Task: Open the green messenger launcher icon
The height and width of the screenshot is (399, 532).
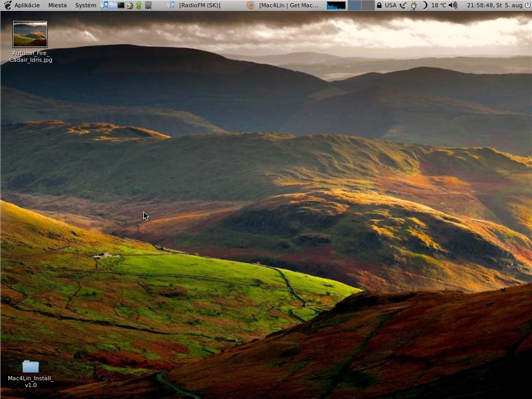Action: 138,5
